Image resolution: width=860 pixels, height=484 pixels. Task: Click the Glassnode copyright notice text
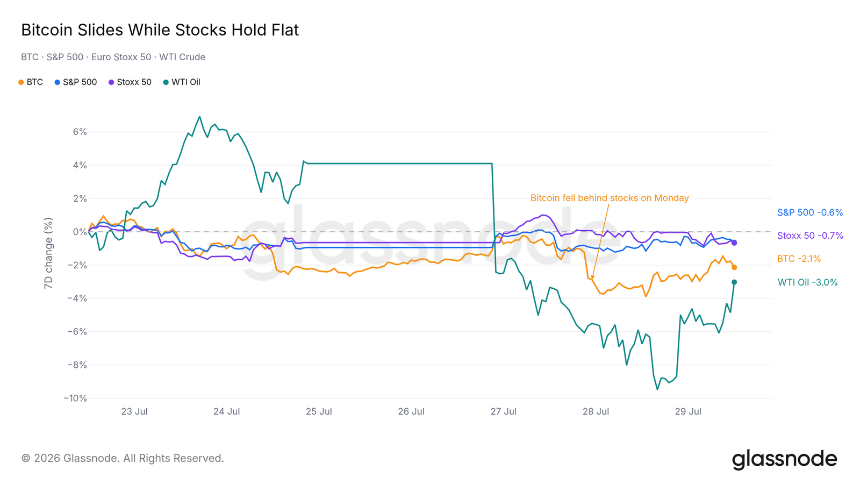pos(123,458)
